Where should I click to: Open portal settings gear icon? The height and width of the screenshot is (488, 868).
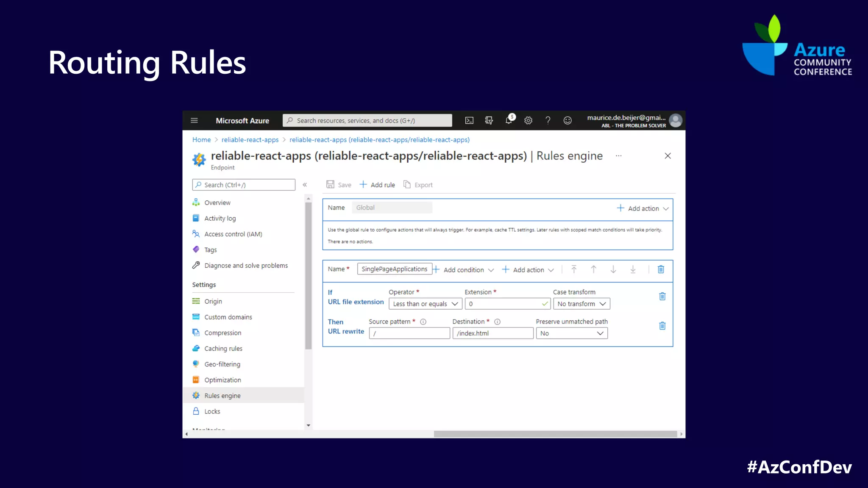[528, 121]
